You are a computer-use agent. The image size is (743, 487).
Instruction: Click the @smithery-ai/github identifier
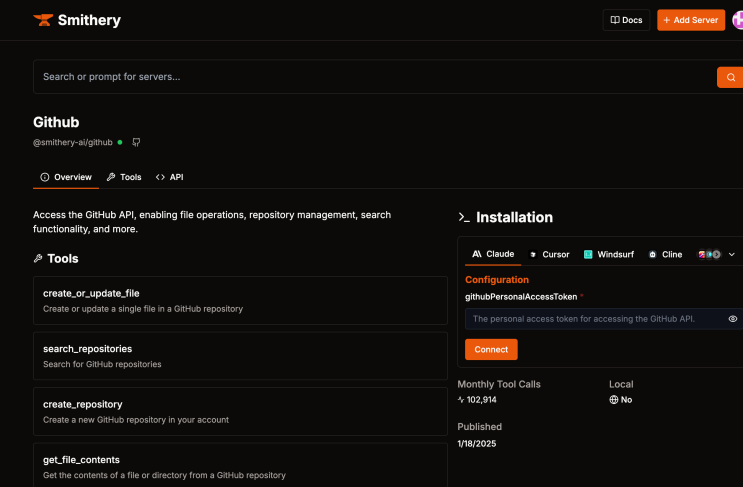72,142
